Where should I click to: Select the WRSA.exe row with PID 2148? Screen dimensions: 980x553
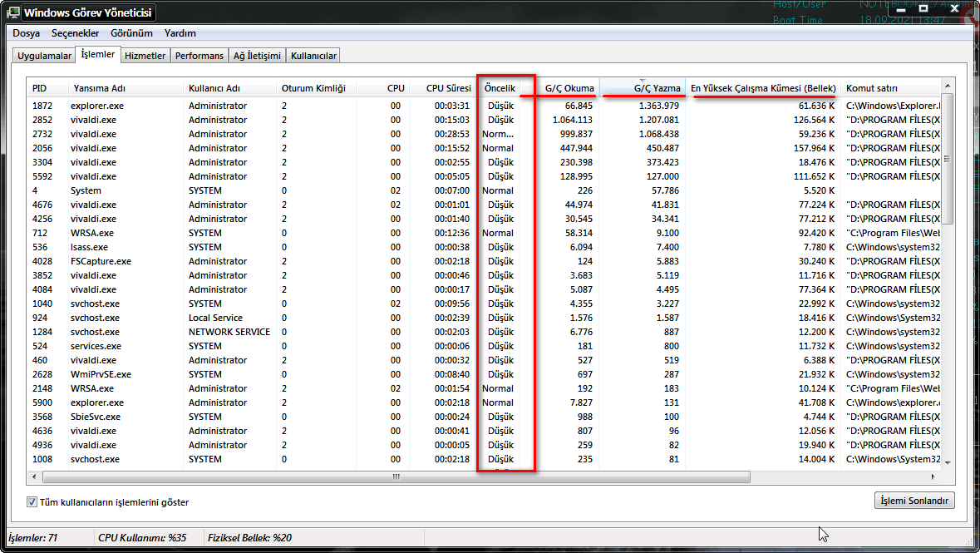pyautogui.click(x=484, y=388)
